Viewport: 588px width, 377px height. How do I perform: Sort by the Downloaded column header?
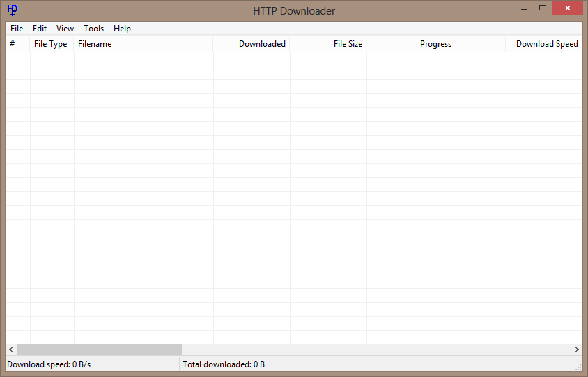[252, 44]
